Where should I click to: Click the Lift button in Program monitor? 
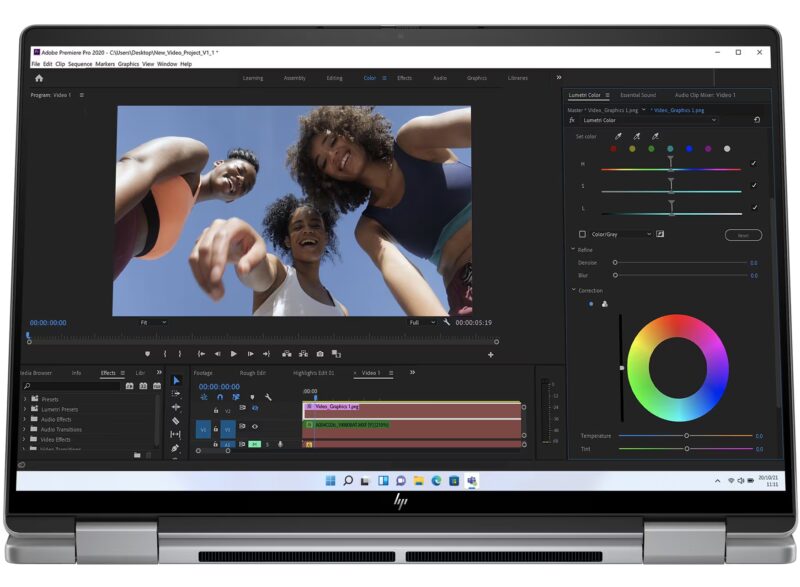[287, 353]
